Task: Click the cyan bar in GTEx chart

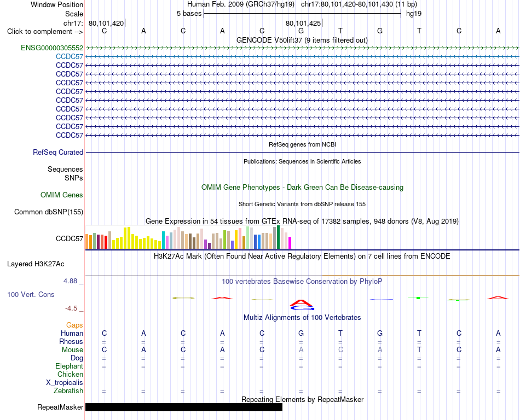Action: (x=163, y=240)
